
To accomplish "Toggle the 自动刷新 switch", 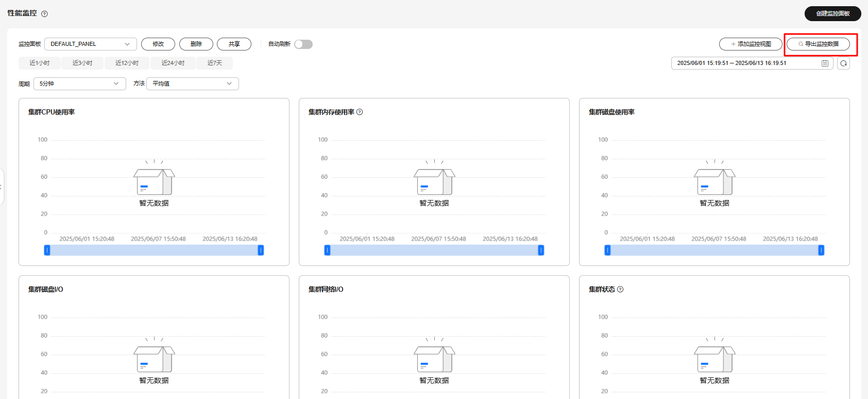I will [303, 44].
